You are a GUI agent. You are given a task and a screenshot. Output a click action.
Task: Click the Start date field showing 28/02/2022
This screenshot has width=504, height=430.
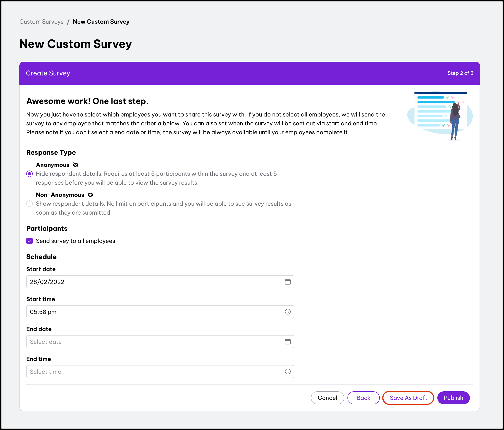click(x=156, y=282)
